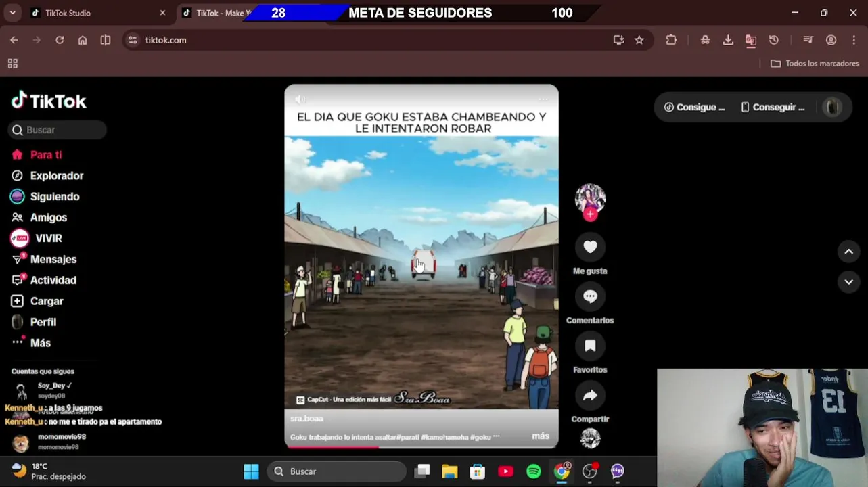Open the Actividad notifications

tap(44, 281)
